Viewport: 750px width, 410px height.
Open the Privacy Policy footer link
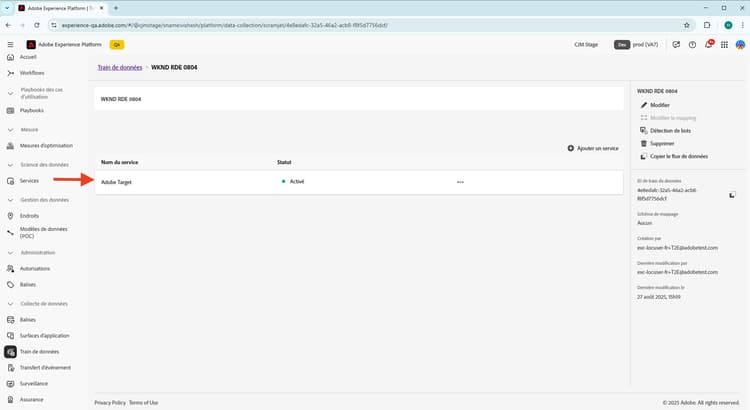coord(110,403)
